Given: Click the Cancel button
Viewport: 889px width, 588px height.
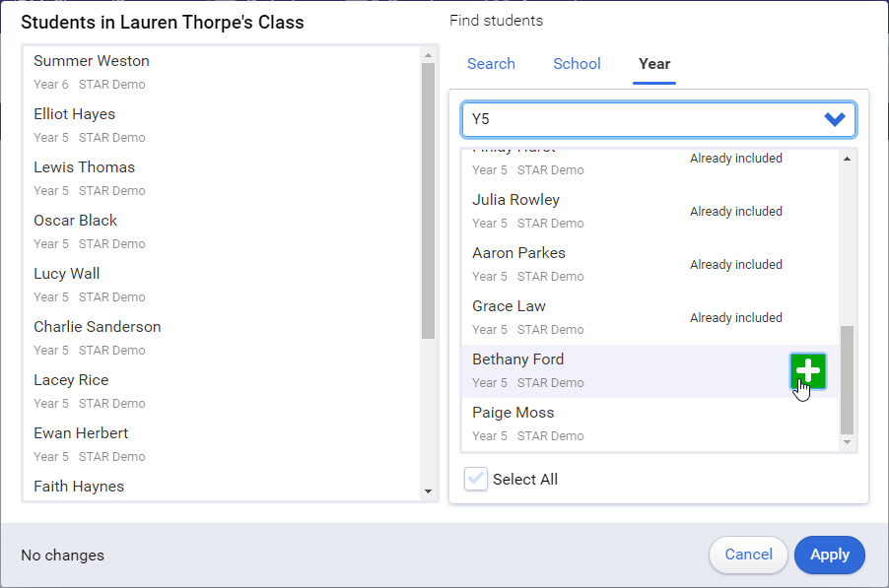Looking at the screenshot, I should coord(748,555).
